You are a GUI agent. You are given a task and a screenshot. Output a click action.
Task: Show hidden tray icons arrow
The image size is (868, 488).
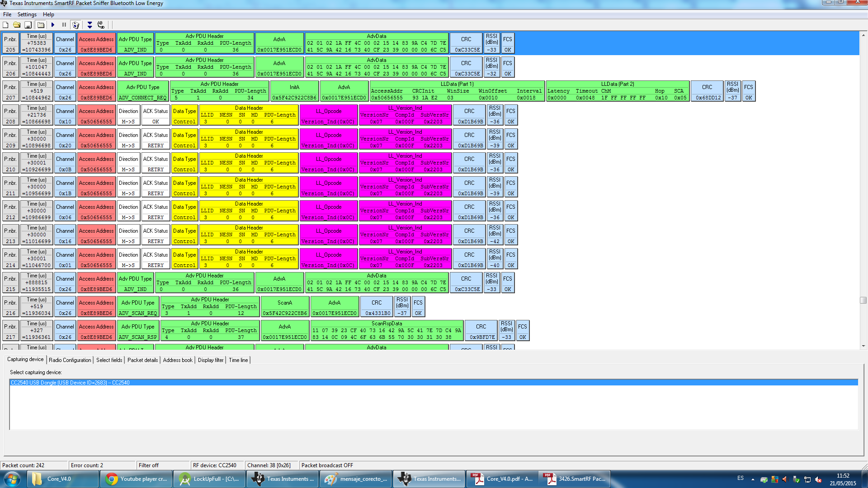pos(753,479)
